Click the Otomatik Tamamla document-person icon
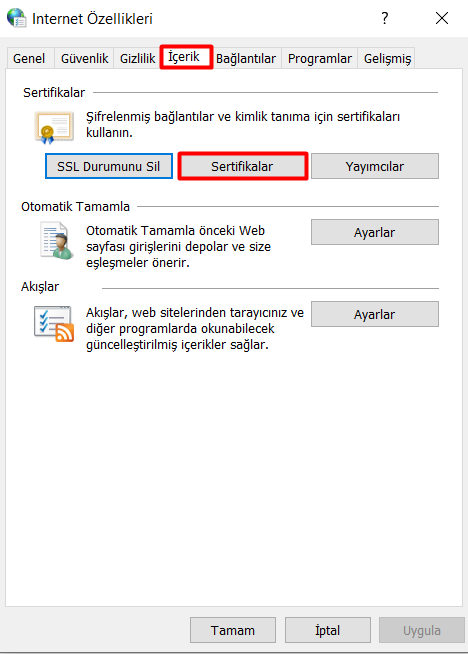Image resolution: width=468 pixels, height=654 pixels. coord(57,241)
